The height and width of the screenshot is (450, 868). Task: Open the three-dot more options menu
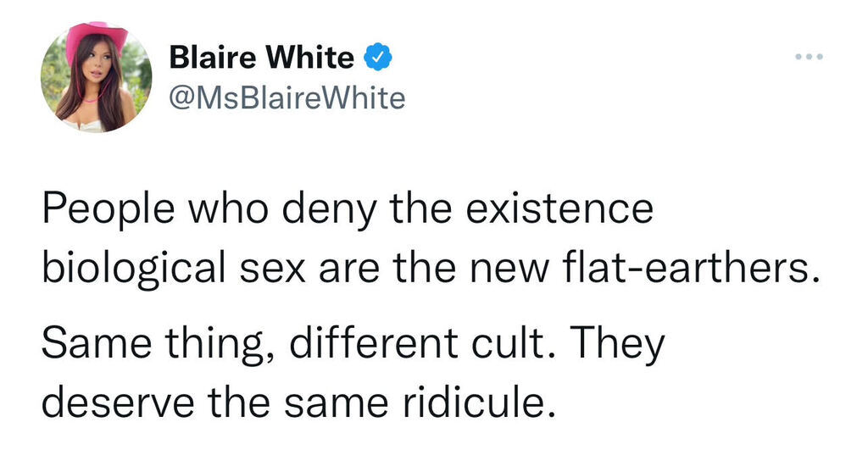(810, 58)
